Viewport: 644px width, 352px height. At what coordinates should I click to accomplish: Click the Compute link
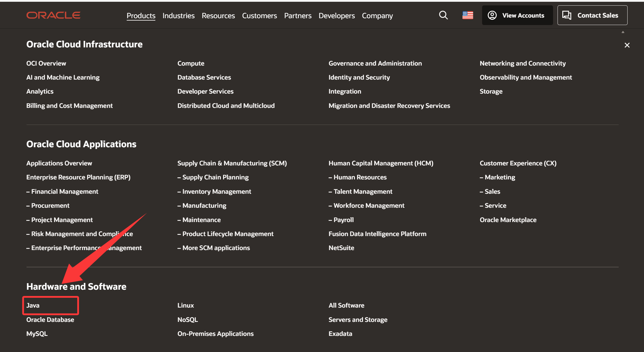click(191, 63)
